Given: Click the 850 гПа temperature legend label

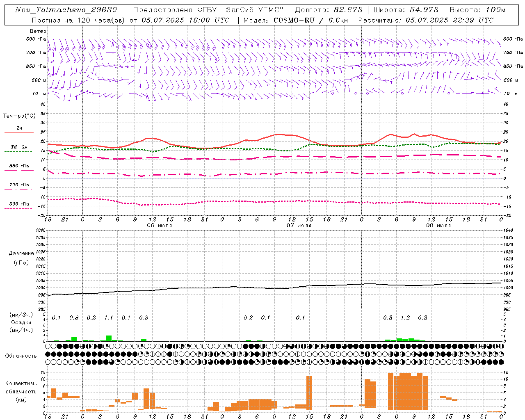Looking at the screenshot, I should [19, 166].
